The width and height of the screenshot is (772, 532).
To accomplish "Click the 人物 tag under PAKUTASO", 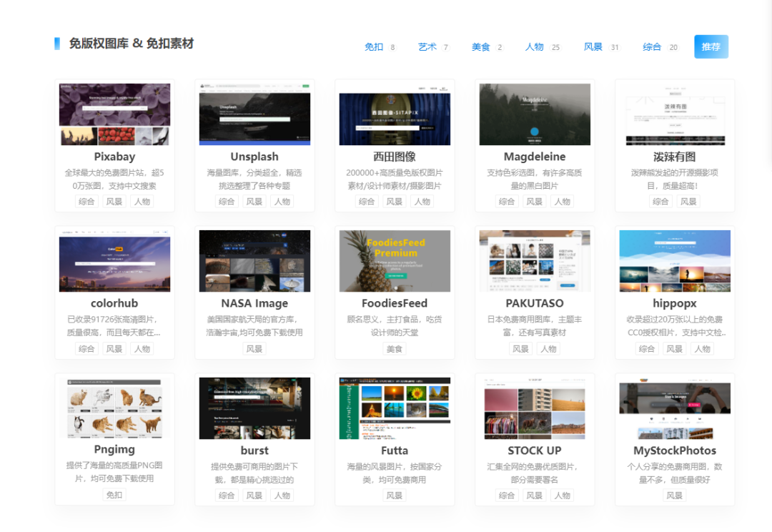I will pos(548,348).
